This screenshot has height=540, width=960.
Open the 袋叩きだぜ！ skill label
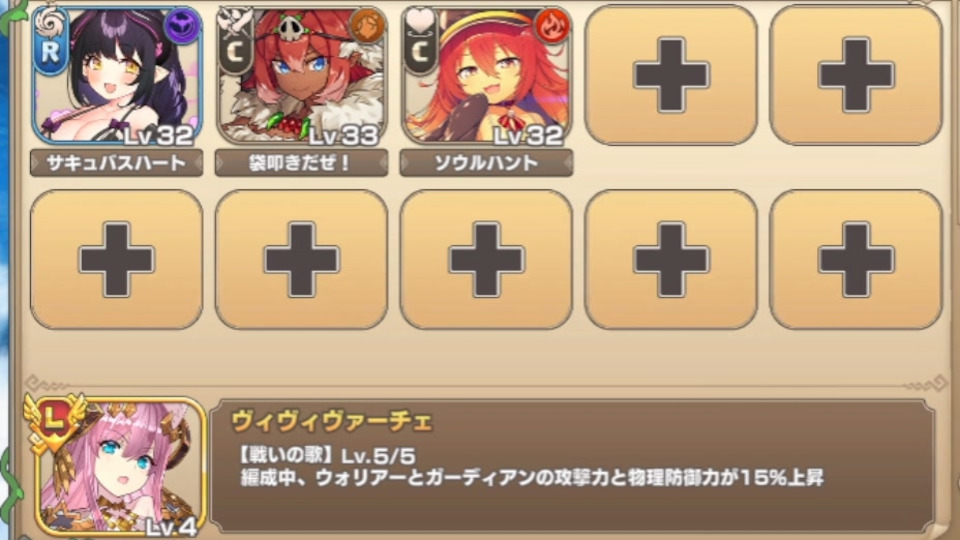[301, 163]
